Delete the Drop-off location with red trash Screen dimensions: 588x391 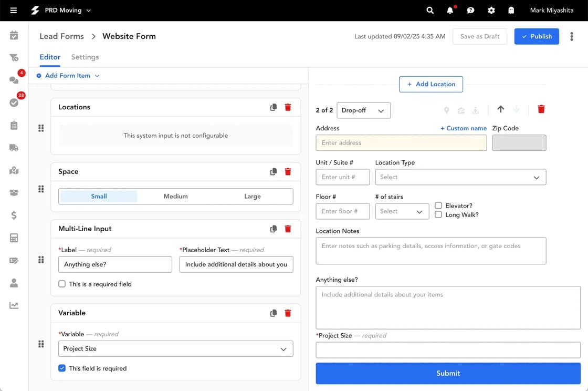[x=541, y=109]
